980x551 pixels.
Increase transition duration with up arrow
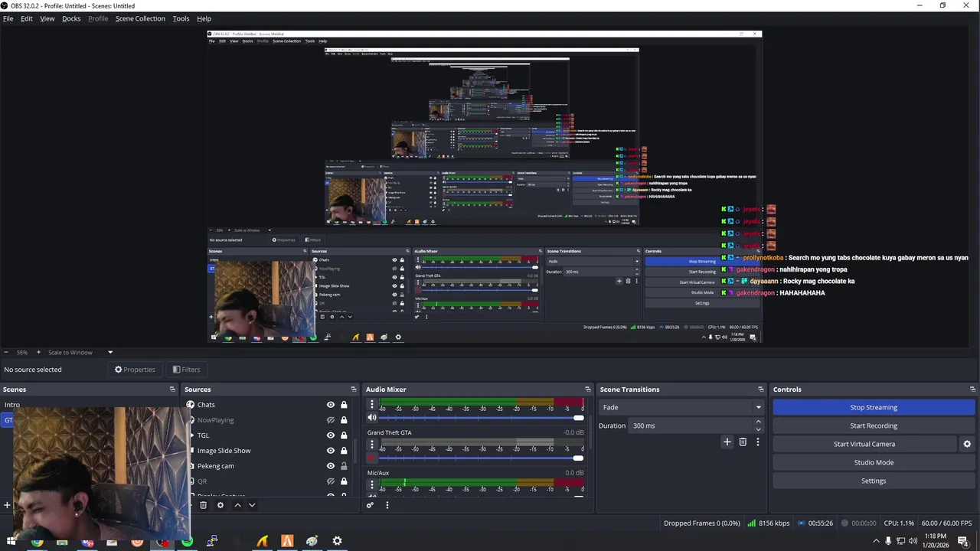click(x=759, y=422)
